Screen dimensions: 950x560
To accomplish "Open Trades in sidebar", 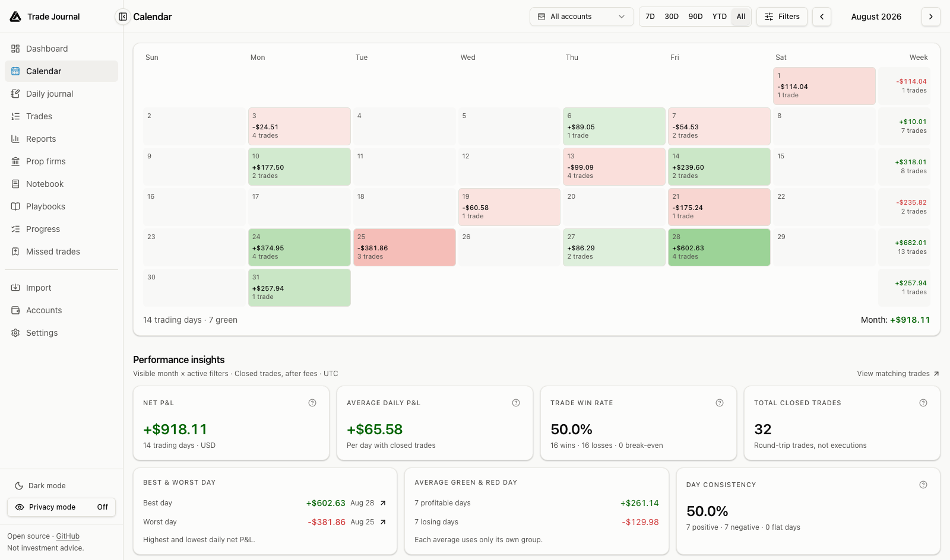I will [61, 116].
